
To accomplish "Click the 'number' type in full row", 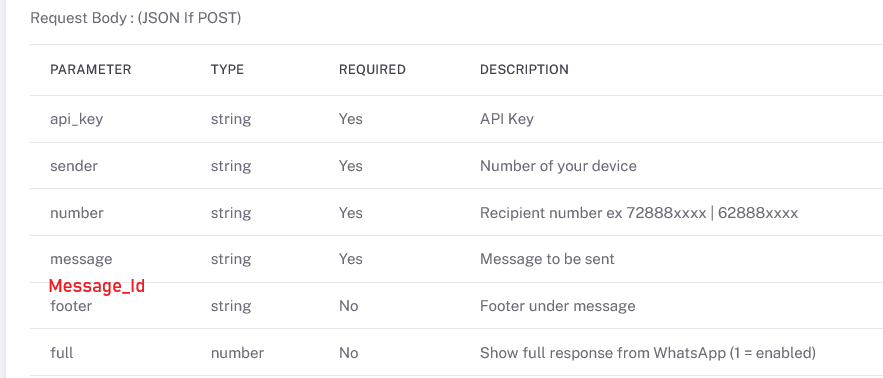I will click(238, 353).
